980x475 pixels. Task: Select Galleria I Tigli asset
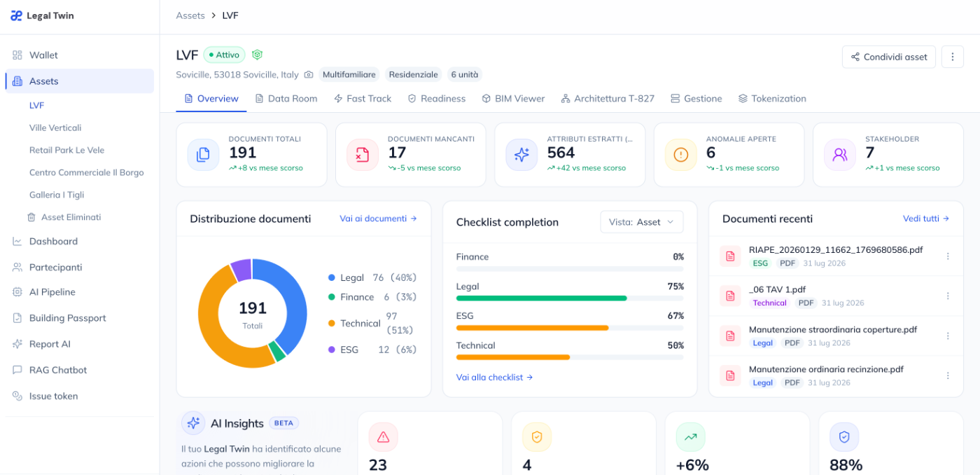57,195
